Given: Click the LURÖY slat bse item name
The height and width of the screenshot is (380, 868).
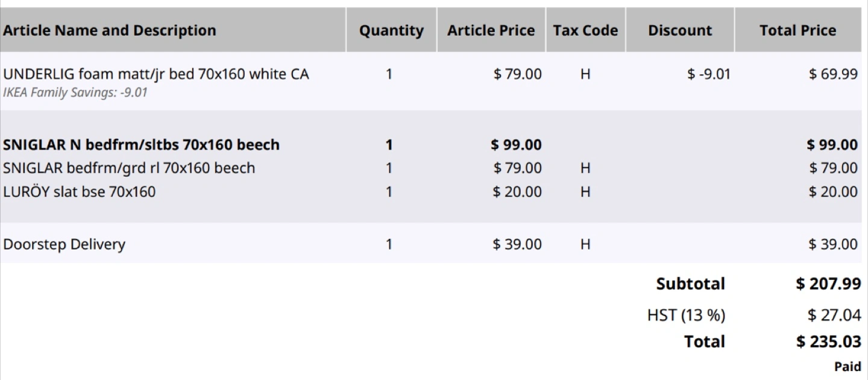Looking at the screenshot, I should [79, 192].
